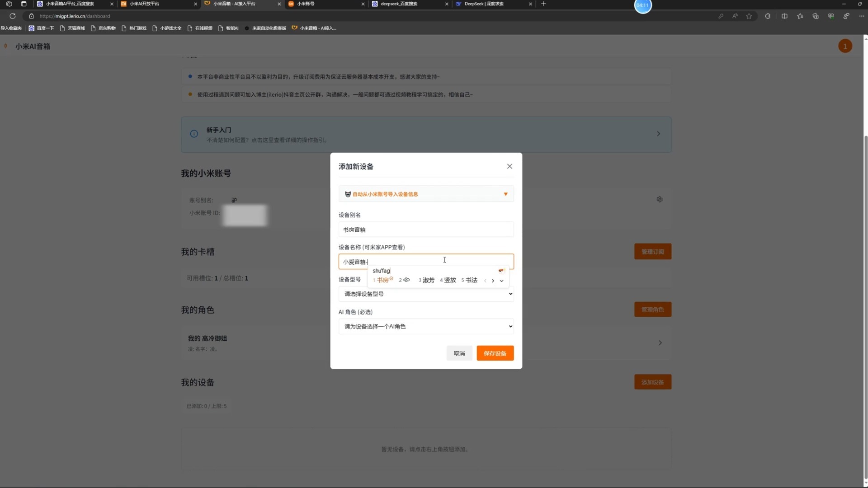The width and height of the screenshot is (868, 488).
Task: Close the add new device dialog
Action: click(x=509, y=166)
